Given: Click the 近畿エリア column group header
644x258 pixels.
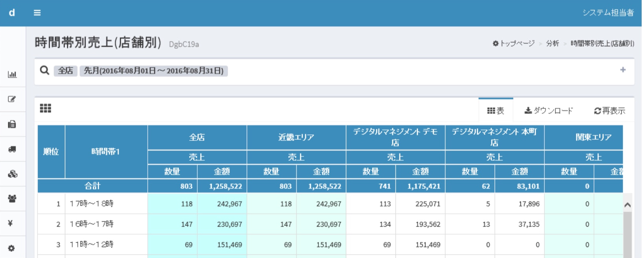Looking at the screenshot, I should pos(296,137).
